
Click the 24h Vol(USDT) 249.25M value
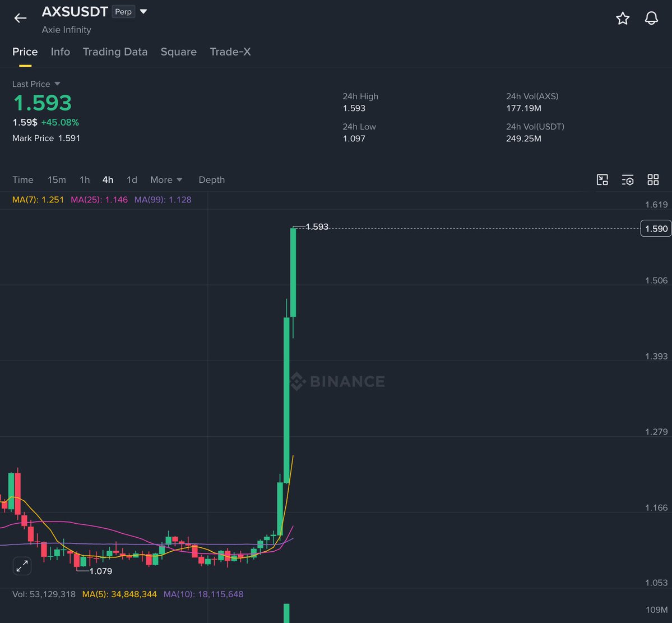tap(523, 139)
